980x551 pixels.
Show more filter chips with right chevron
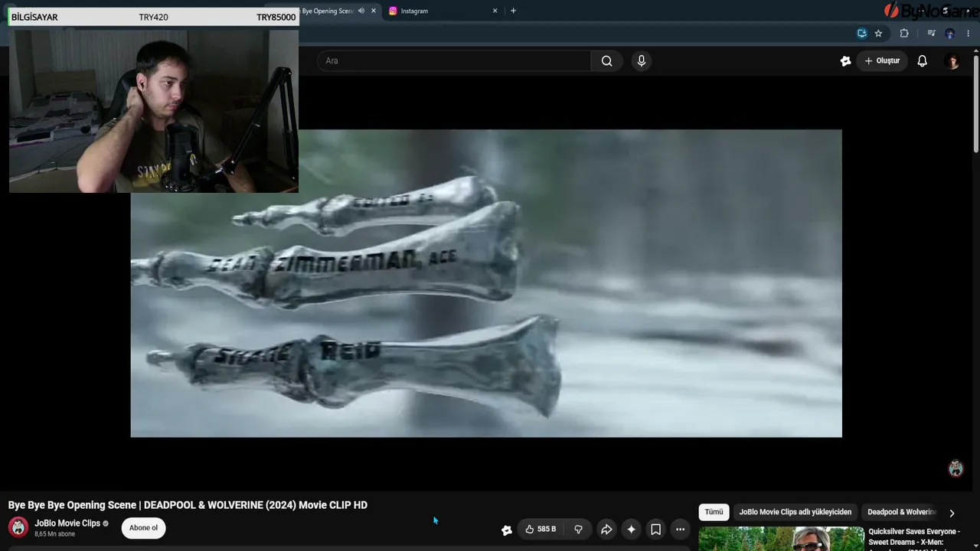(952, 513)
